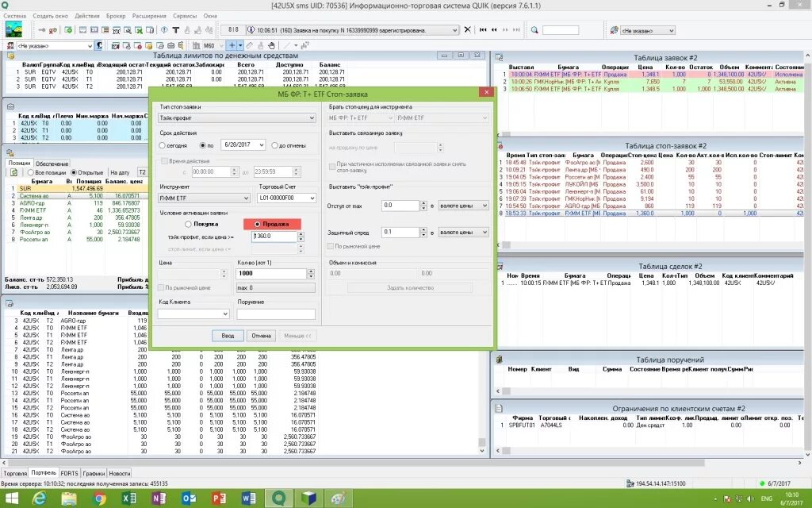Viewport: 812px width, 508px height.
Task: Open Internet Explorer from the taskbar
Action: (40, 498)
